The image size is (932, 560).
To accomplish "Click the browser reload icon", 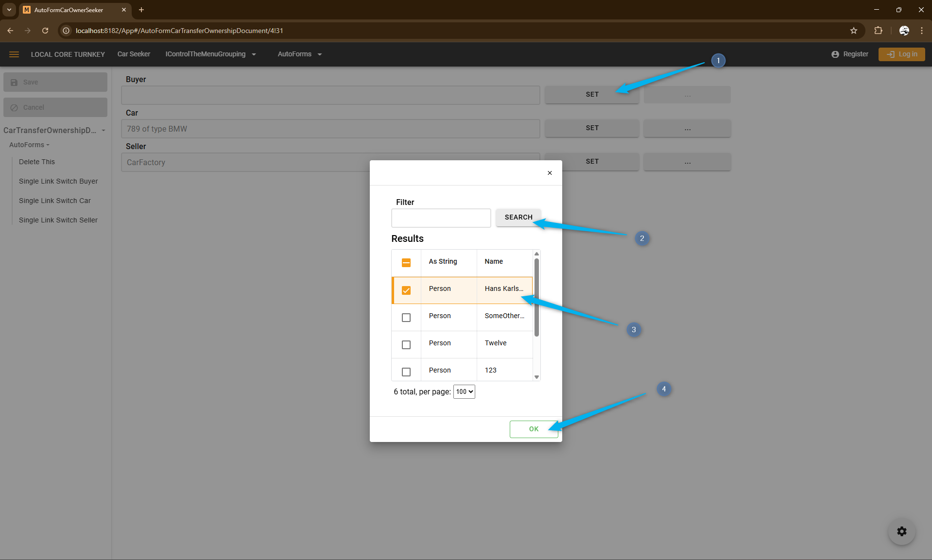I will [x=45, y=31].
